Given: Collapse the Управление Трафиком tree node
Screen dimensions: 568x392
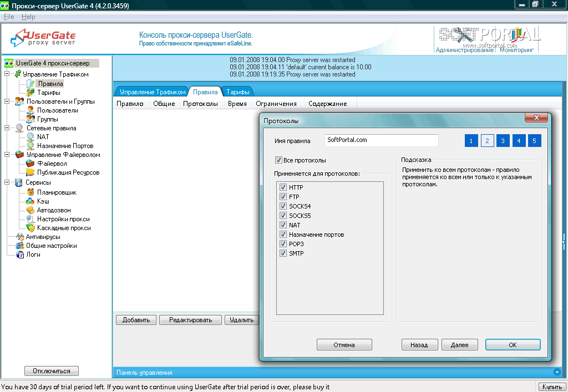Looking at the screenshot, I should [x=7, y=74].
